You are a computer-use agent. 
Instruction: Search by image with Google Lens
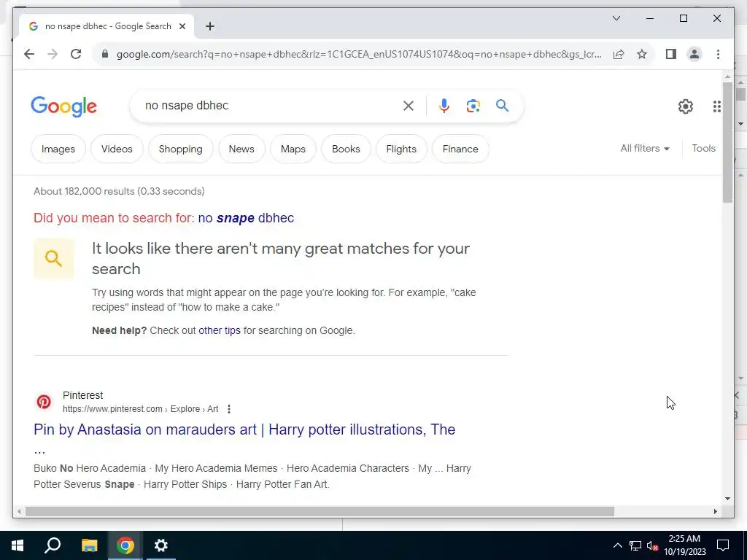click(x=473, y=106)
